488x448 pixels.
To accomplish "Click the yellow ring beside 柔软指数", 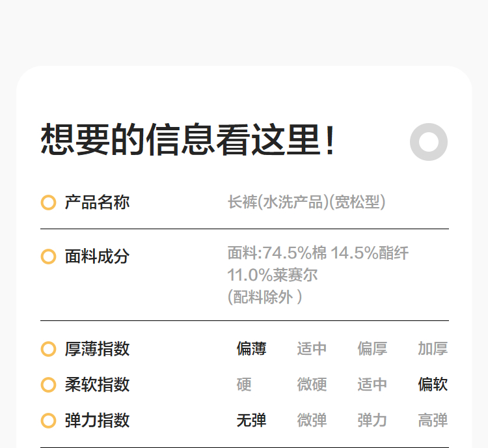I will pos(48,385).
